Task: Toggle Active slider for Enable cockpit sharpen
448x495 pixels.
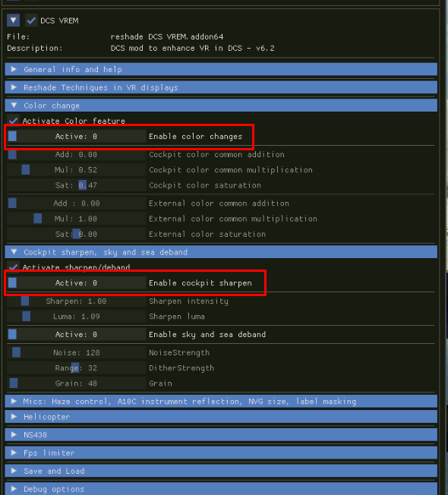Action: coord(76,282)
